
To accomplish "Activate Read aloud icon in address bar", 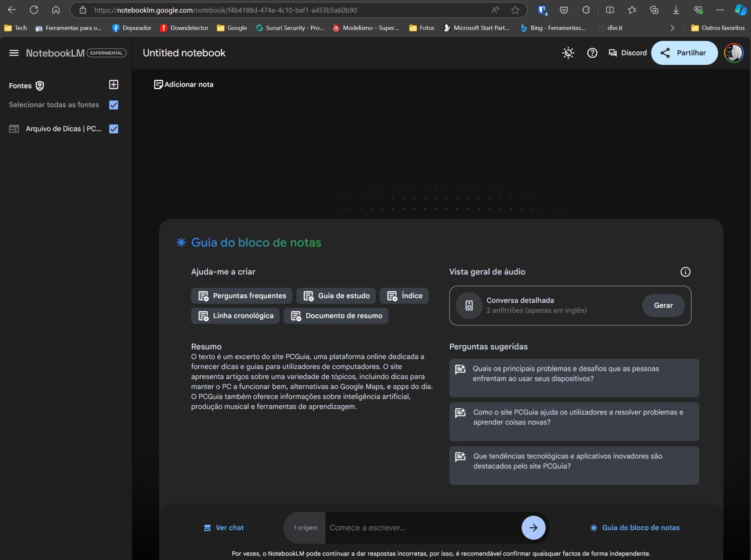I will pyautogui.click(x=495, y=10).
